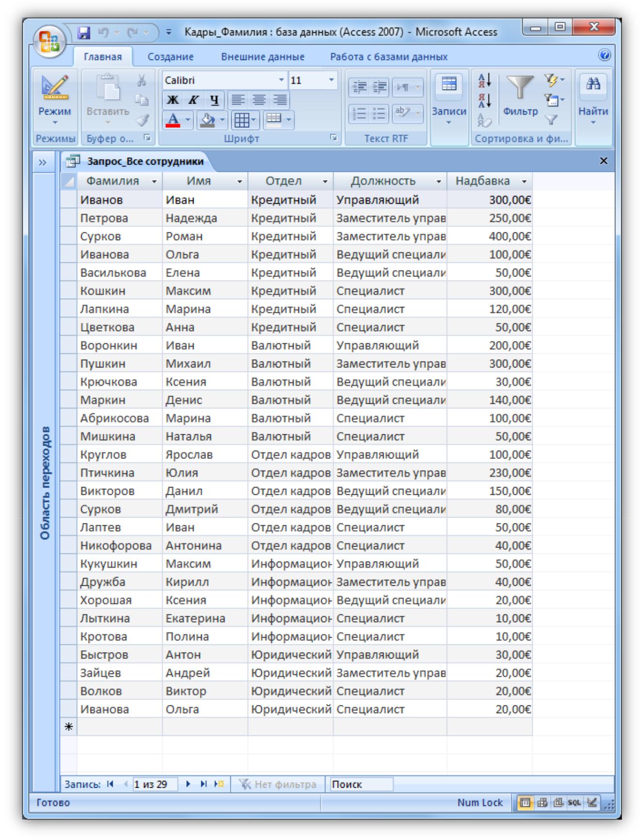Select the 400,00€ allowance cell
The width and height of the screenshot is (644, 839).
pyautogui.click(x=489, y=237)
